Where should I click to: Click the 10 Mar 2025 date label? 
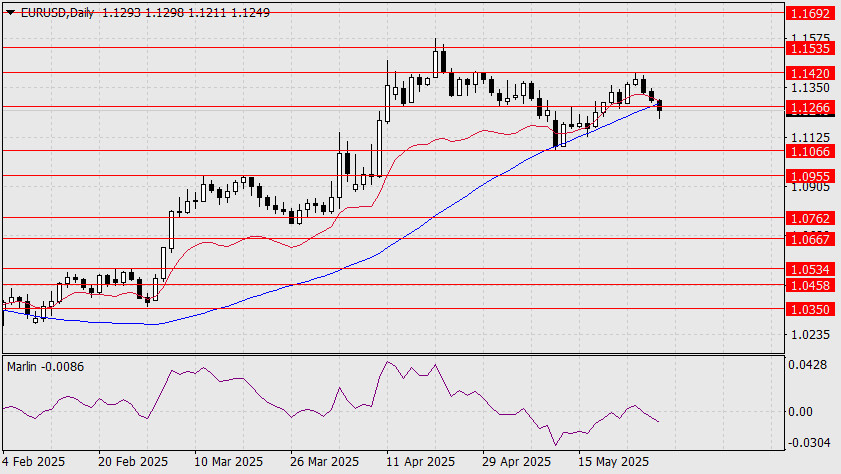click(x=228, y=462)
